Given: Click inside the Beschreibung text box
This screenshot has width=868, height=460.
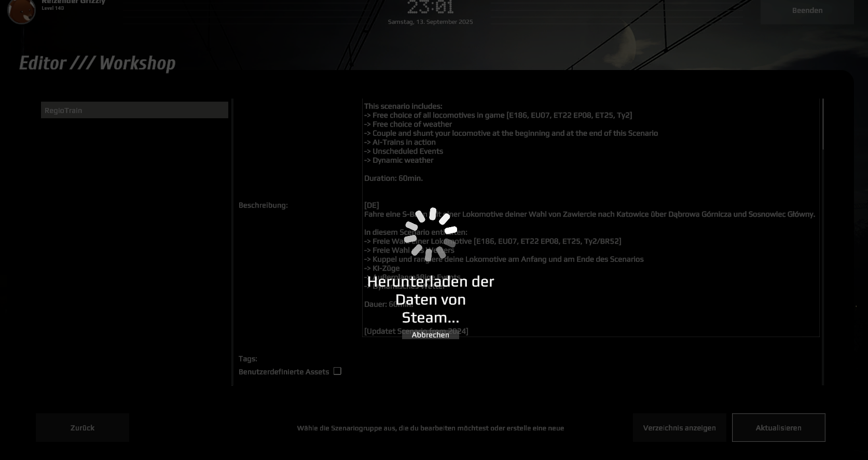Looking at the screenshot, I should point(590,218).
